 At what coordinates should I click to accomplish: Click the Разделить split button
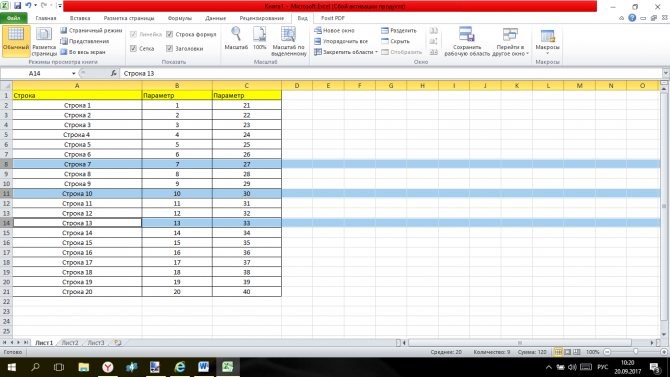point(399,31)
